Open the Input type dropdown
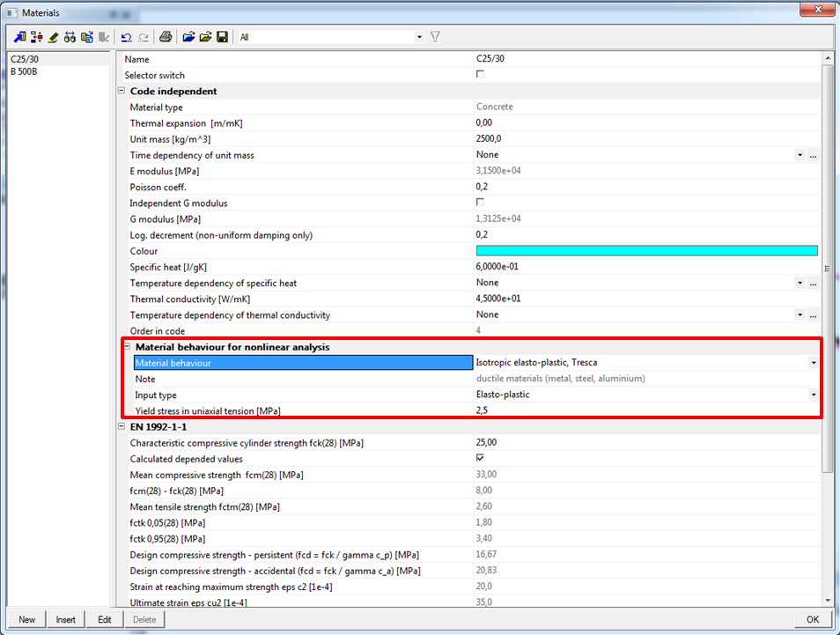840x635 pixels. click(x=813, y=395)
